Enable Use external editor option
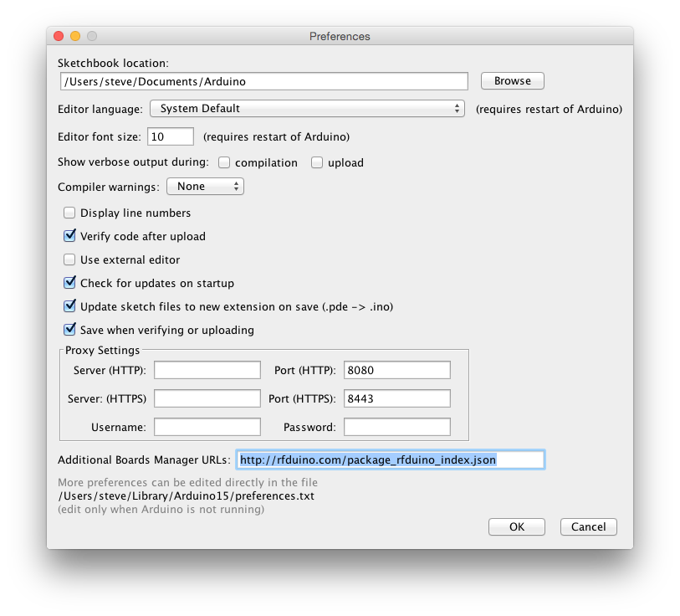Viewport: 680px width, 616px height. (x=70, y=260)
